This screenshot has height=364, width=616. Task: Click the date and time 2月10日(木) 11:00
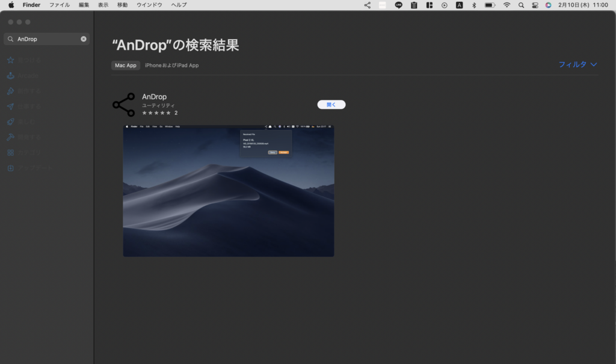[x=584, y=5]
